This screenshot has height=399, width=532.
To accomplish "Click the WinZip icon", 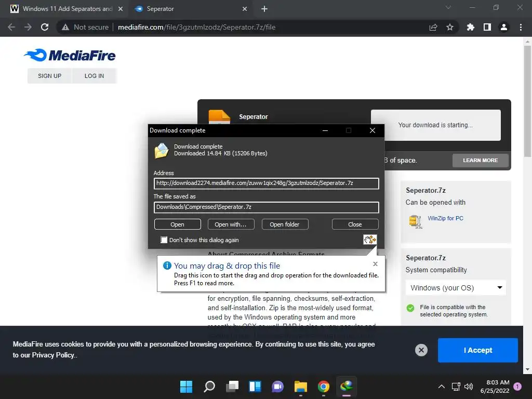I will [x=415, y=221].
